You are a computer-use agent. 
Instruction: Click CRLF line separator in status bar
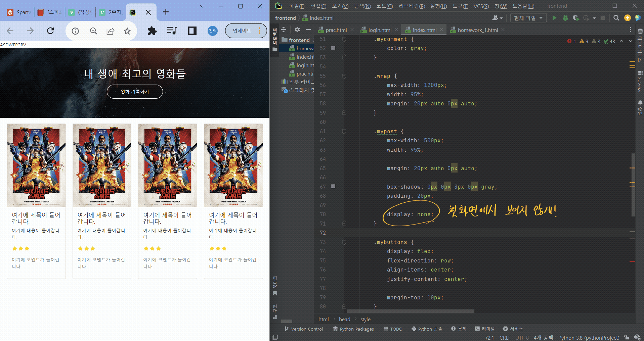pos(505,338)
